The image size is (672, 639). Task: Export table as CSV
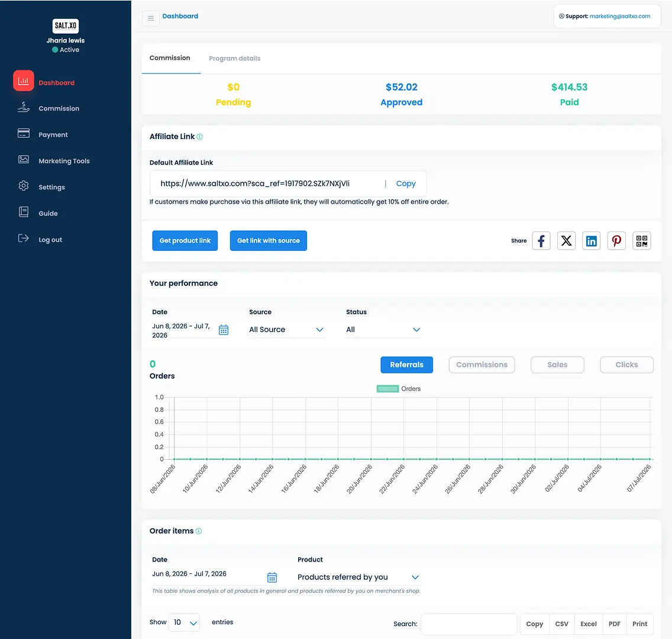[x=561, y=624]
